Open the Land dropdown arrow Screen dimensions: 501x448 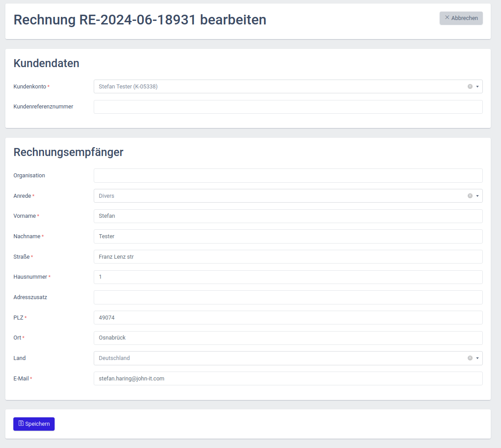pos(477,358)
